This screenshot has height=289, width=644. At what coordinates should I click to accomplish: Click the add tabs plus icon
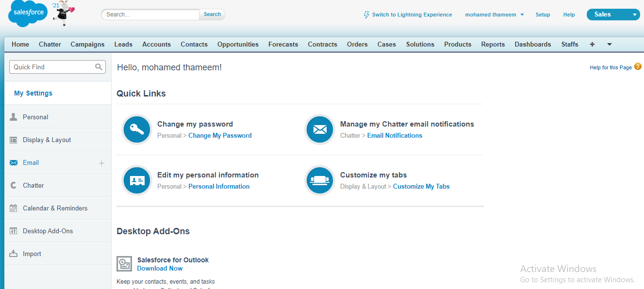coord(592,44)
